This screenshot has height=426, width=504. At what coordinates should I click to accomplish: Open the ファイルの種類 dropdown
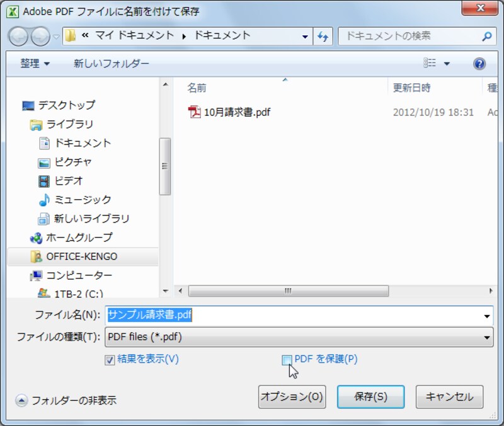click(487, 338)
